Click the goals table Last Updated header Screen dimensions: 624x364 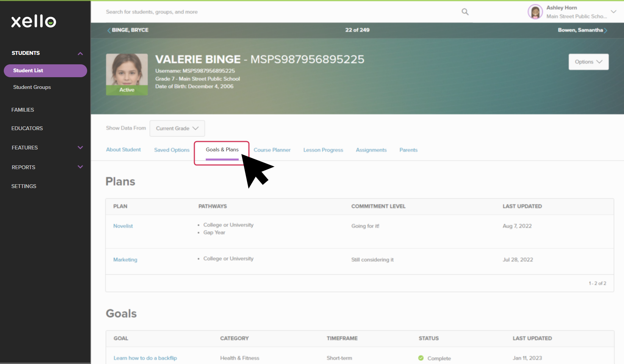pos(532,338)
